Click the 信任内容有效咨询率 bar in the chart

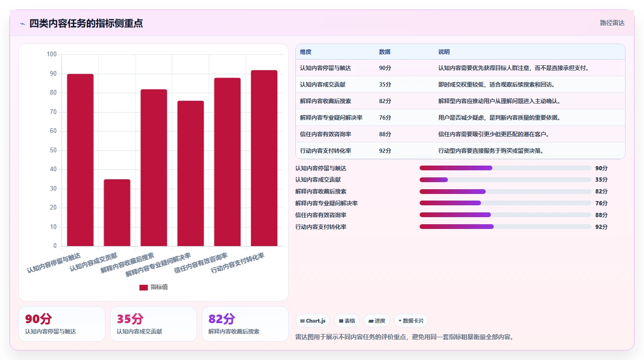pyautogui.click(x=227, y=162)
